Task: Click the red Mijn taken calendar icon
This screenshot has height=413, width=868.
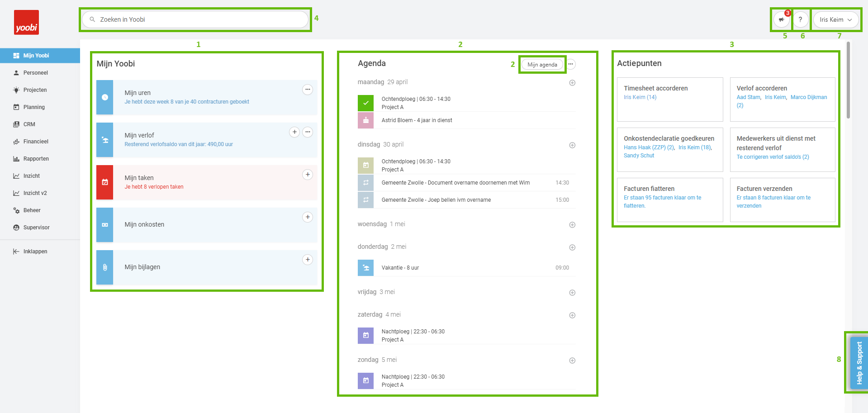Action: [105, 182]
